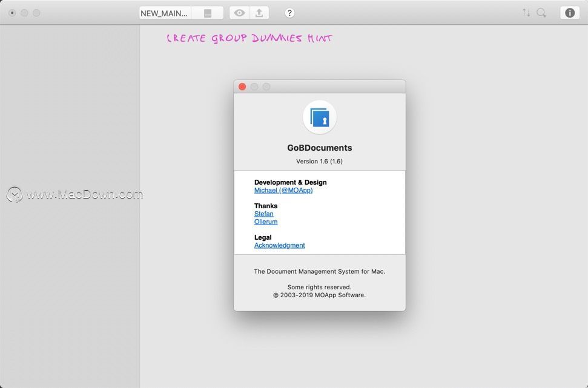This screenshot has width=588, height=388.
Task: Click the Legal heading in About window
Action: 263,238
